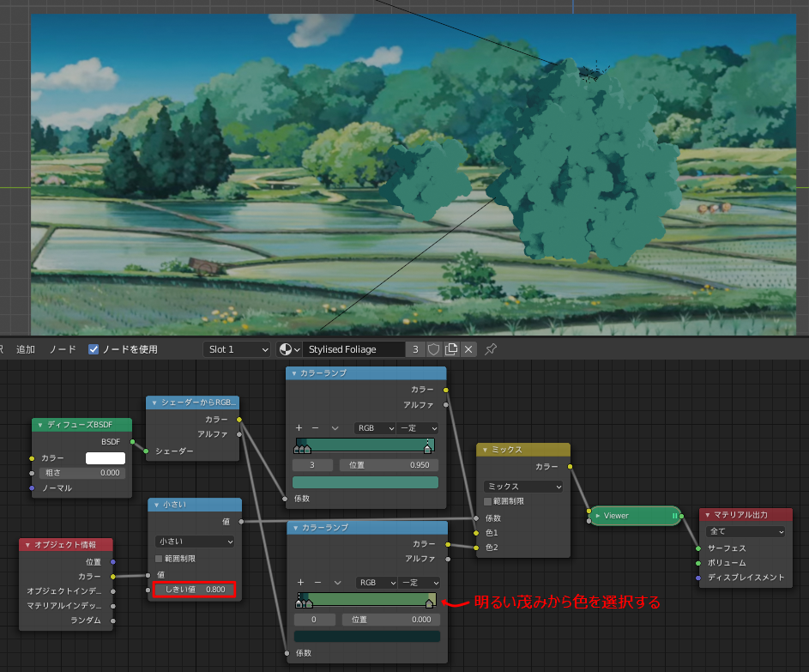This screenshot has height=672, width=809.
Task: Open RGB mode dropdown in lower color ramp
Action: point(376,583)
